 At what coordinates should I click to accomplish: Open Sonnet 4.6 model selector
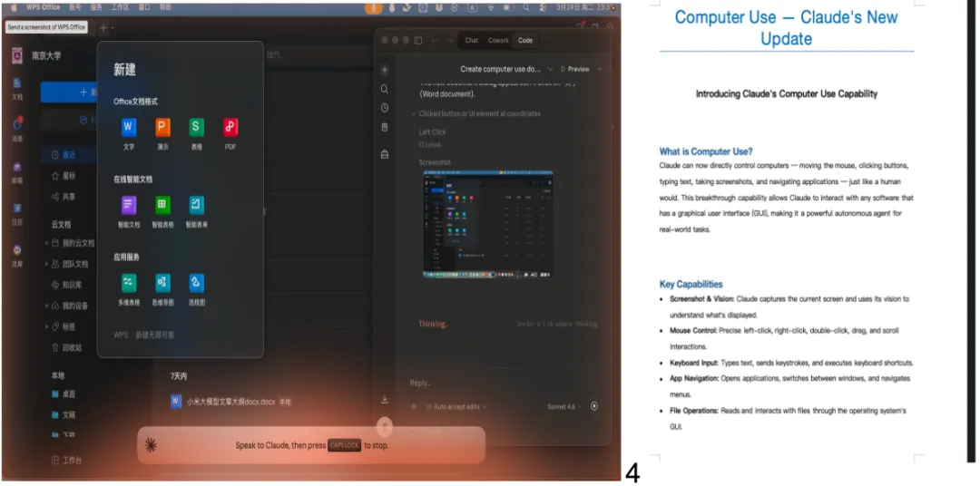pyautogui.click(x=564, y=406)
